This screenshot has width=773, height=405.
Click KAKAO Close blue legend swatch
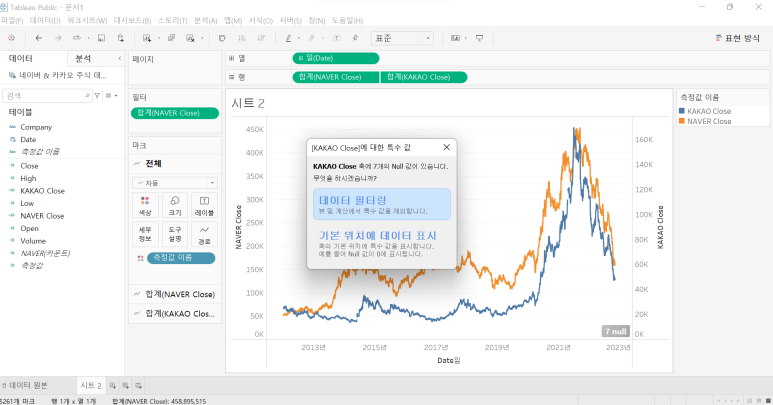(682, 111)
